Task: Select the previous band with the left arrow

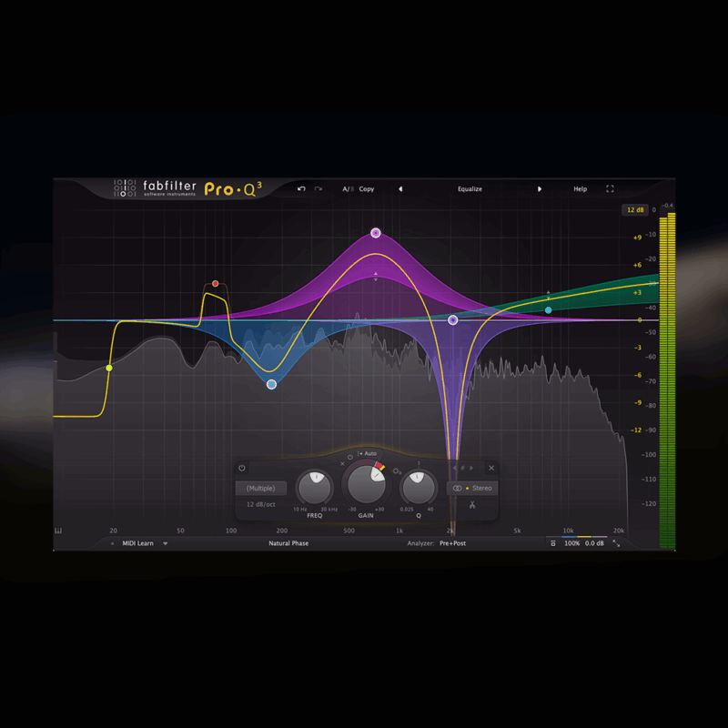Action: pyautogui.click(x=454, y=468)
